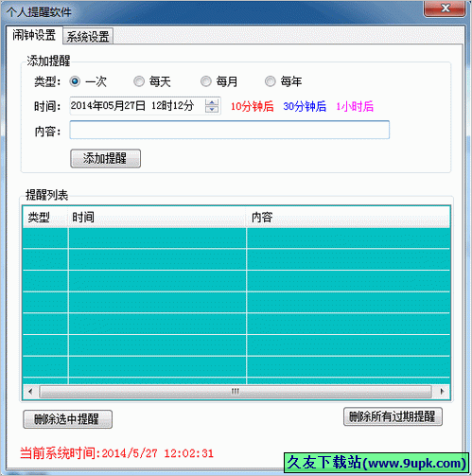The height and width of the screenshot is (476, 472).
Task: Click the 添加提醒 button
Action: [105, 158]
